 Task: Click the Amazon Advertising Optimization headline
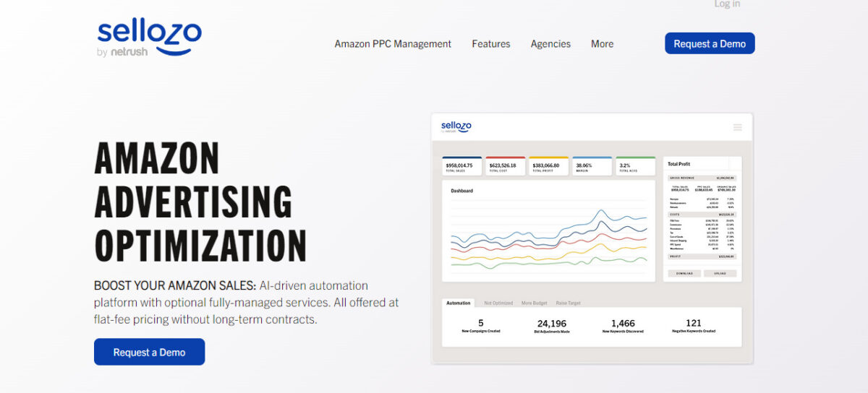(200, 202)
